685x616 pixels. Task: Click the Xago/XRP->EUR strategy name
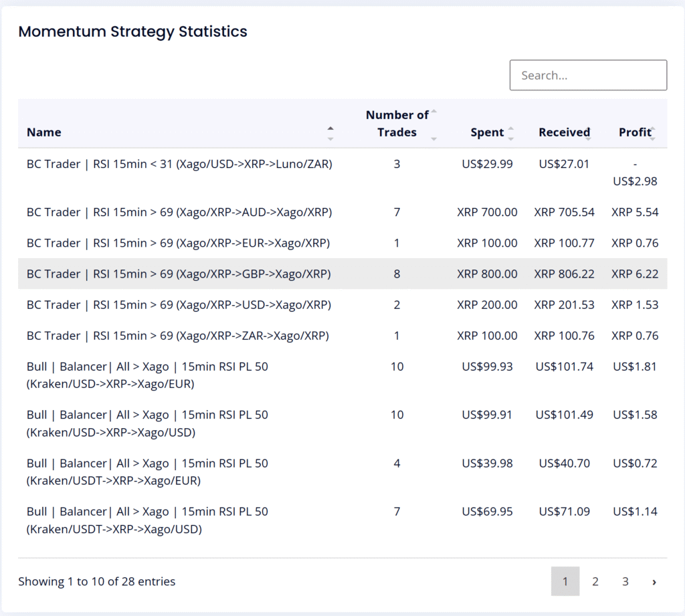tap(179, 243)
